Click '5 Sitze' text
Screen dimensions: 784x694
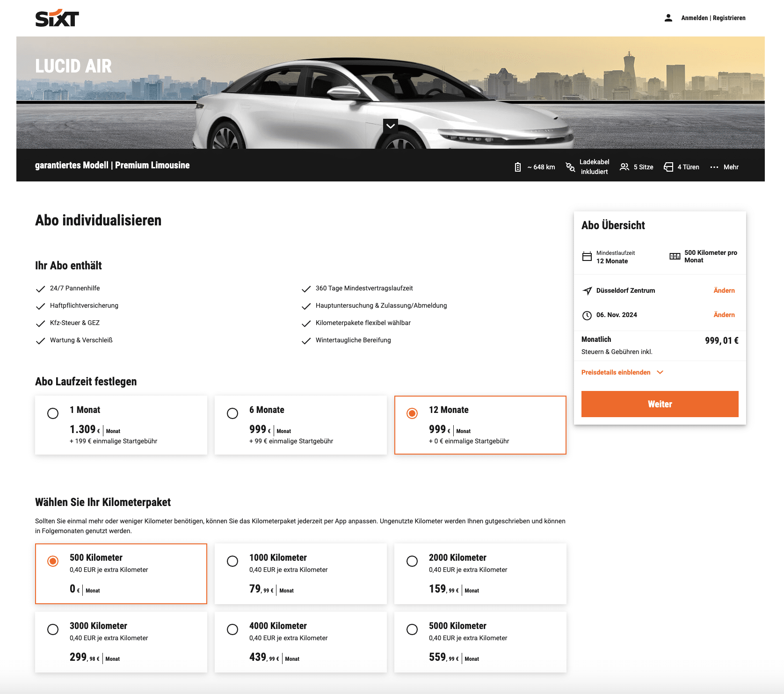pos(644,167)
